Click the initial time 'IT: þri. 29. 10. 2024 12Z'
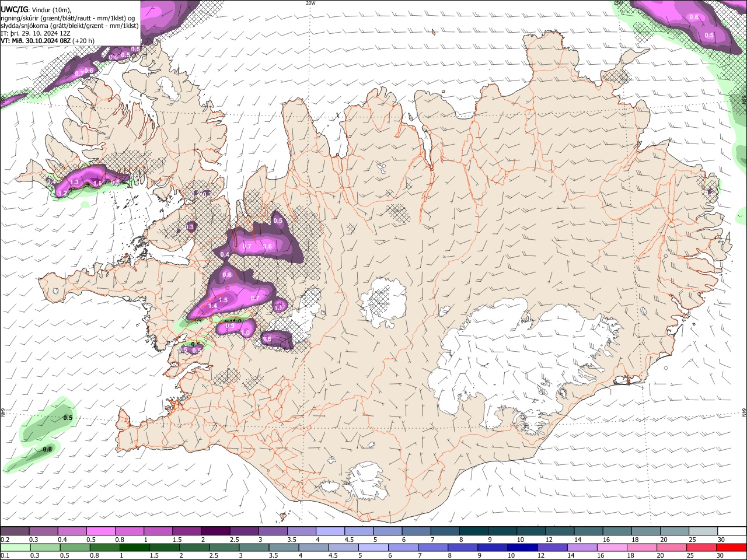Viewport: 747px width, 560px height. 35,33
